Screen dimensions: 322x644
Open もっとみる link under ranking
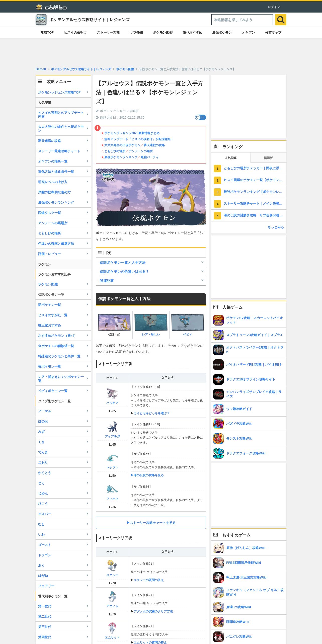pyautogui.click(x=276, y=227)
